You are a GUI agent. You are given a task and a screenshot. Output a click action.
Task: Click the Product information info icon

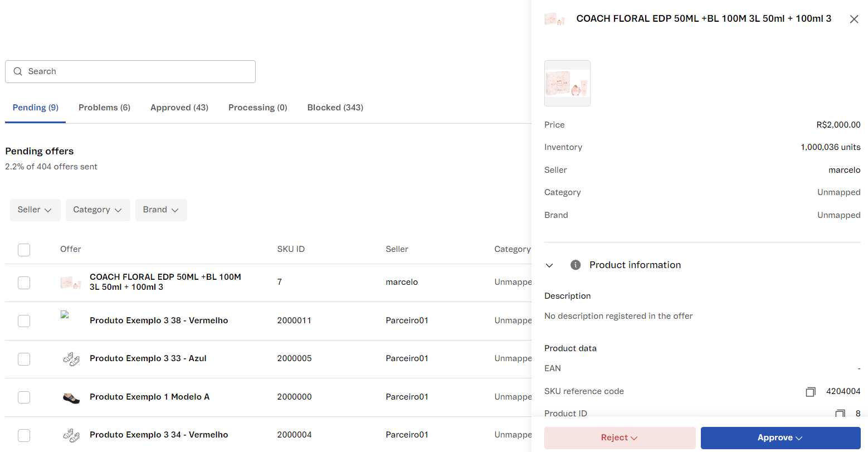coord(576,265)
